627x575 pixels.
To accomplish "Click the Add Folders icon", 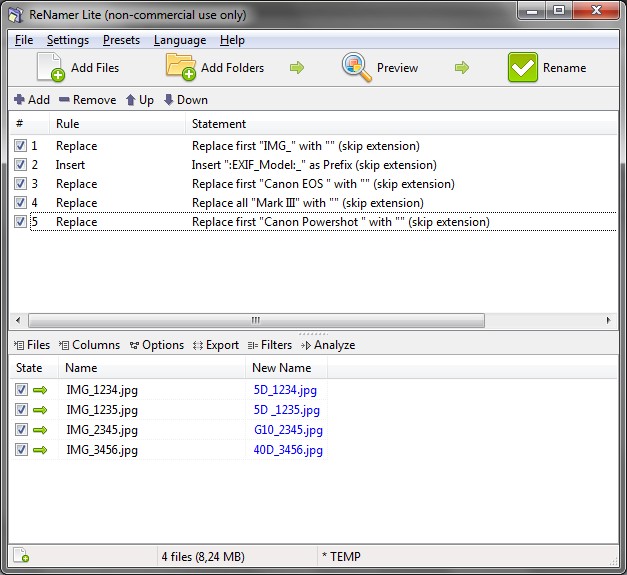I will [181, 68].
